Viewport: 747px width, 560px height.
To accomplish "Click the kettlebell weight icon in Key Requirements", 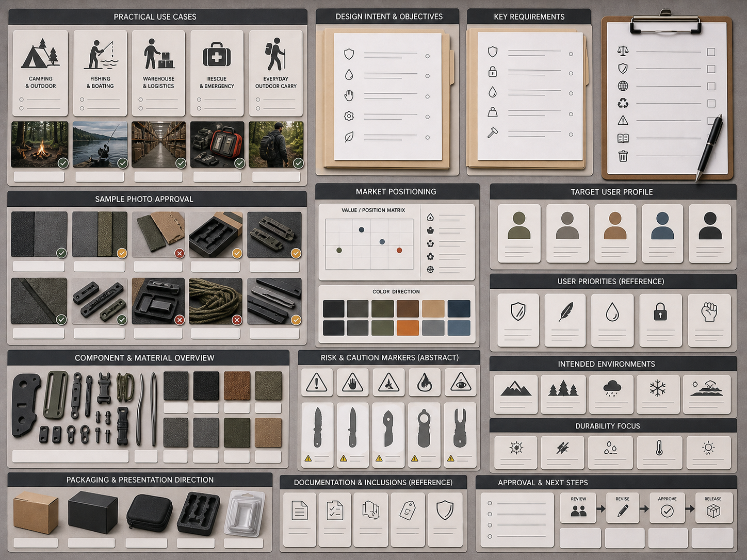I will tap(493, 112).
